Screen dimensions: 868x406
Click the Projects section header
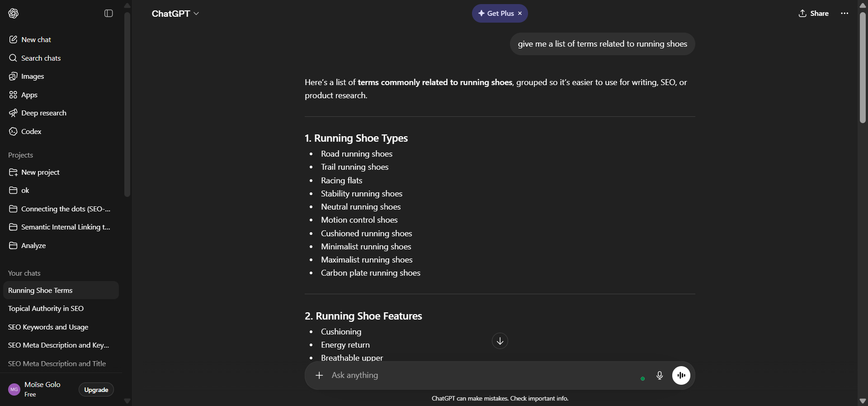click(21, 155)
